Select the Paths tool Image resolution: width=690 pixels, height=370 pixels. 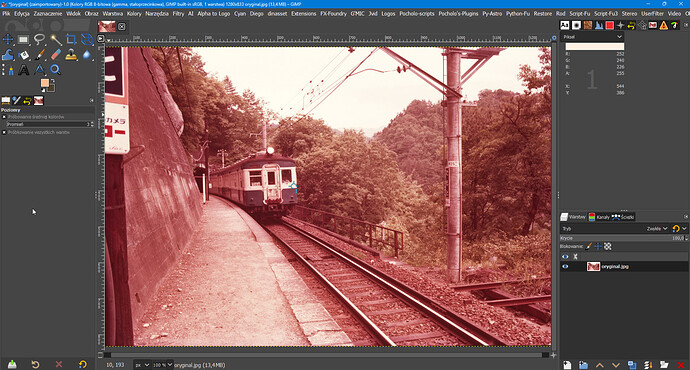8,70
